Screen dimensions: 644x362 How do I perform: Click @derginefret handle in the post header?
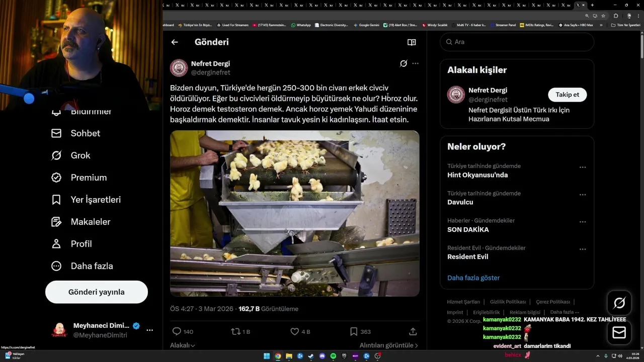pos(210,72)
